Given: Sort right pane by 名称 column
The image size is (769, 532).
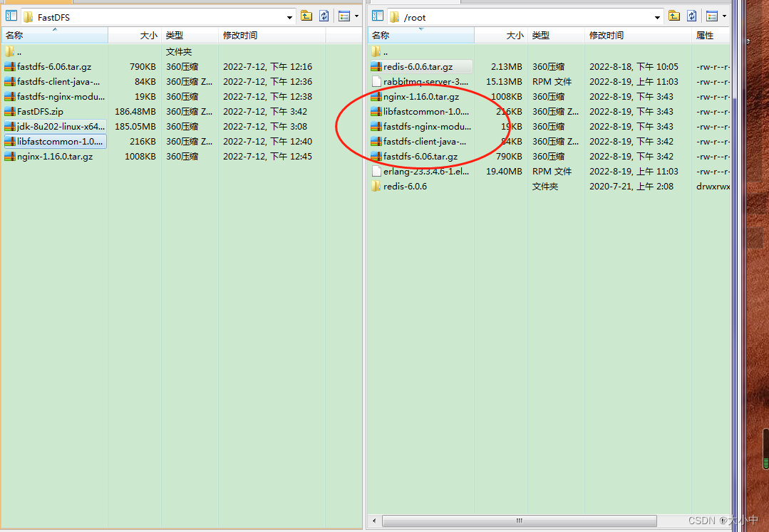Looking at the screenshot, I should tap(420, 36).
